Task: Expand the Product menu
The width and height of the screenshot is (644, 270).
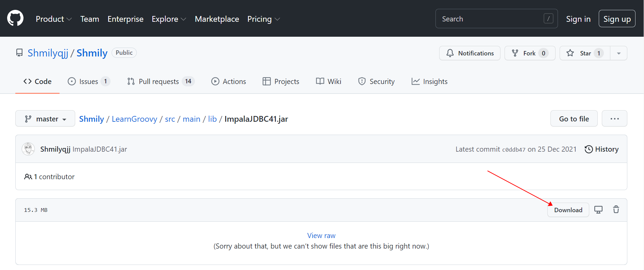Action: (54, 19)
